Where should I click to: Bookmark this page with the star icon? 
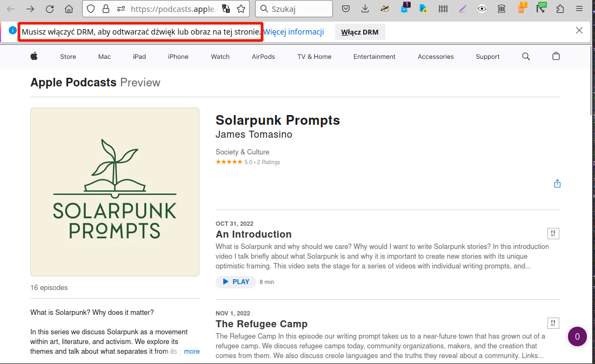point(241,9)
